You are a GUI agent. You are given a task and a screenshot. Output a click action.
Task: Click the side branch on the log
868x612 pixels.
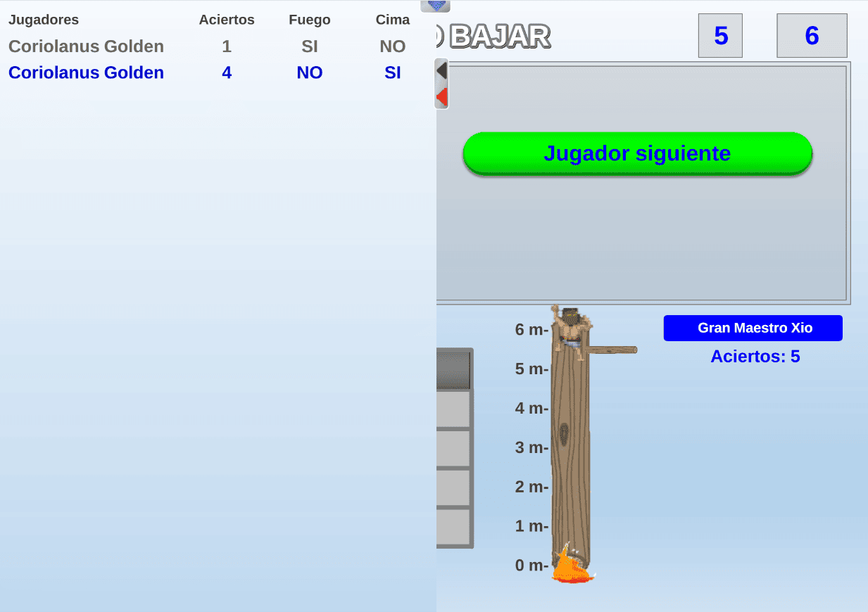pyautogui.click(x=612, y=350)
